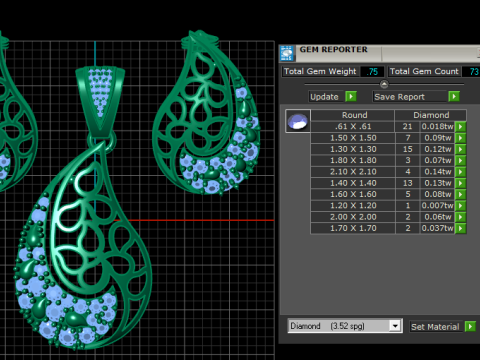Image resolution: width=480 pixels, height=360 pixels.
Task: Collapse the panel using the divider arrow handle
Action: [384, 84]
